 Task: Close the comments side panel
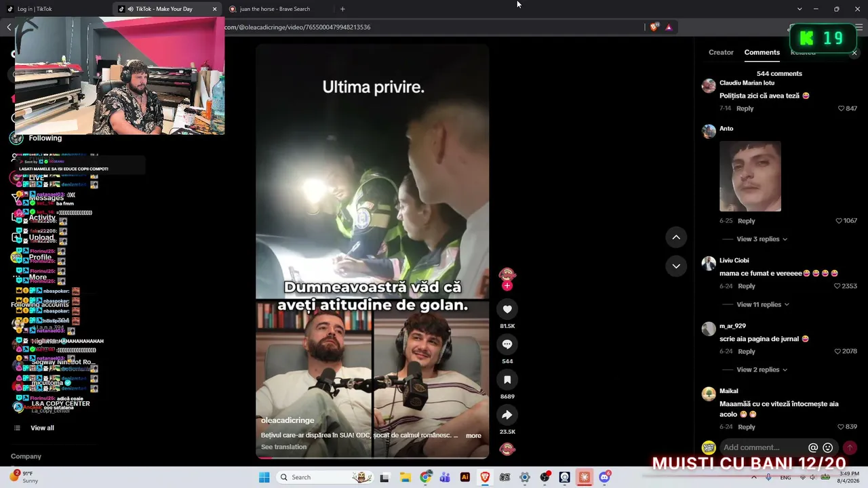pyautogui.click(x=854, y=53)
